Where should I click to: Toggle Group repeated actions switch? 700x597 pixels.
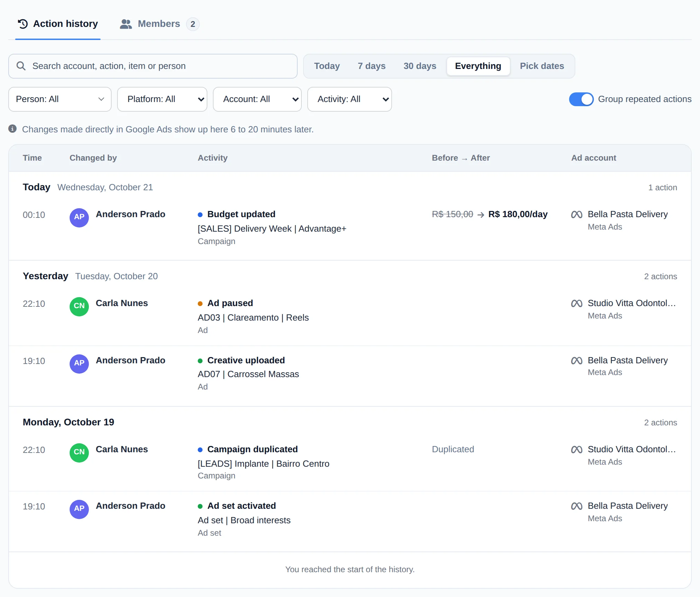click(x=581, y=99)
